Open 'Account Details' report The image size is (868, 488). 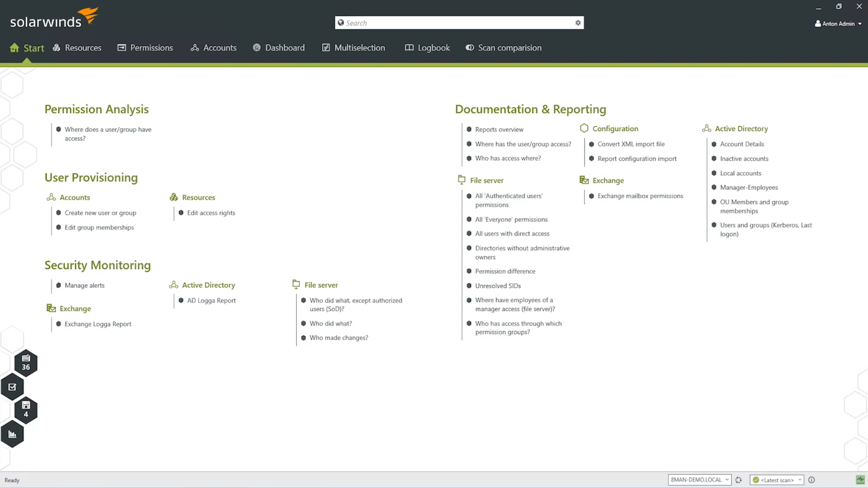742,144
